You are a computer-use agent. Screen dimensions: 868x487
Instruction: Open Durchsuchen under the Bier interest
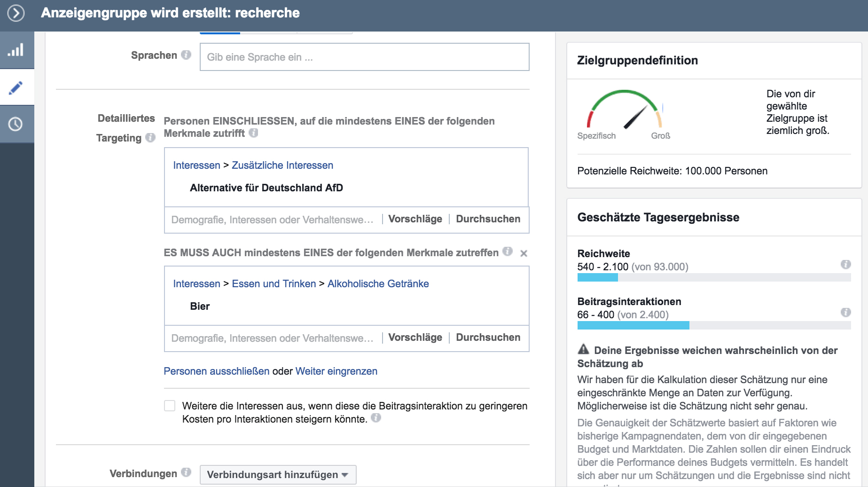point(488,338)
